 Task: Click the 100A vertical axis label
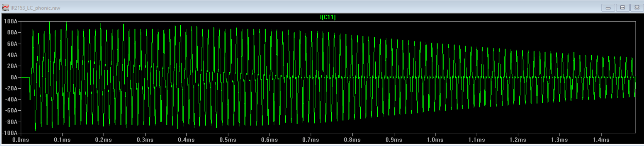[11, 21]
